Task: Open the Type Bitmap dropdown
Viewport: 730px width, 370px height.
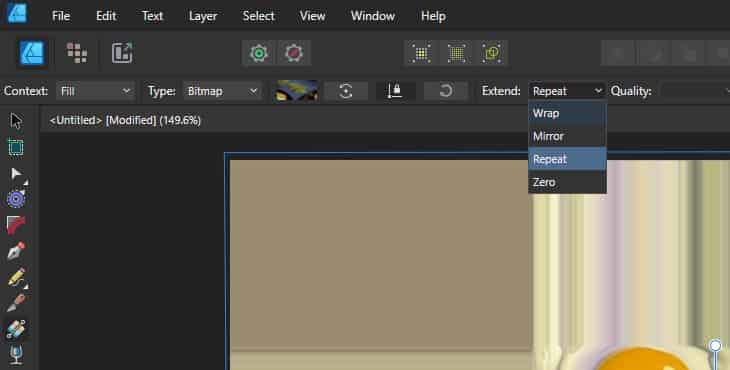Action: [x=222, y=91]
